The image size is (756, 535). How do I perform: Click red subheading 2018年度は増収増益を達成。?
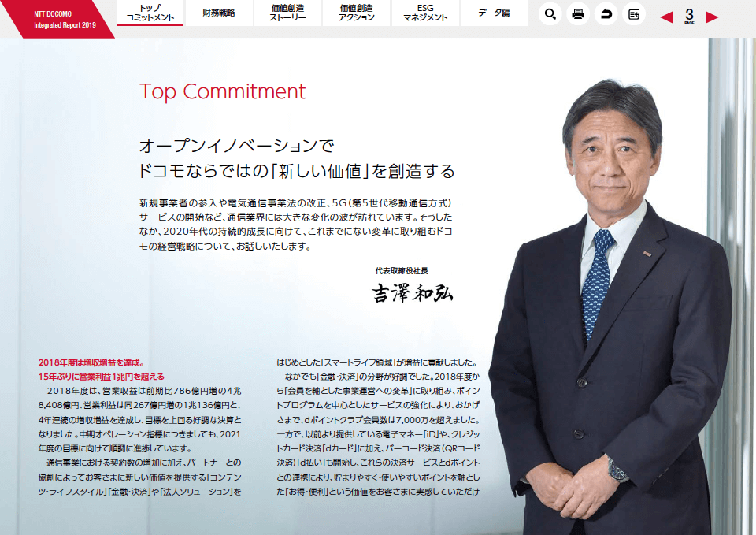tap(91, 362)
